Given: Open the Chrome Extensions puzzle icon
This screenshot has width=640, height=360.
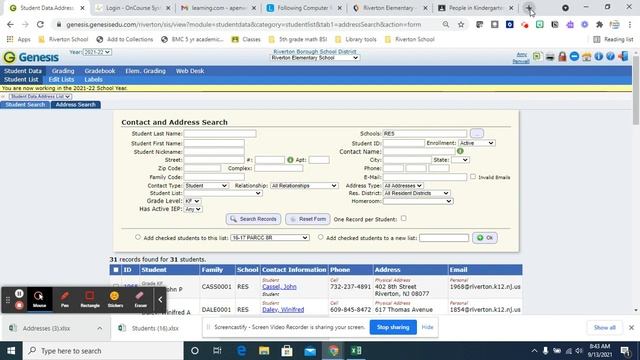Looking at the screenshot, I should pyautogui.click(x=599, y=24).
